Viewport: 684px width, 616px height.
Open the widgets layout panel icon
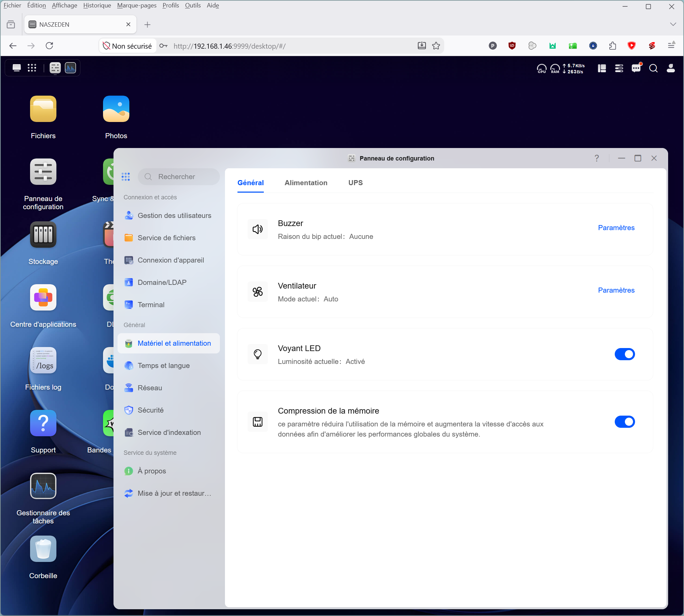coord(602,68)
